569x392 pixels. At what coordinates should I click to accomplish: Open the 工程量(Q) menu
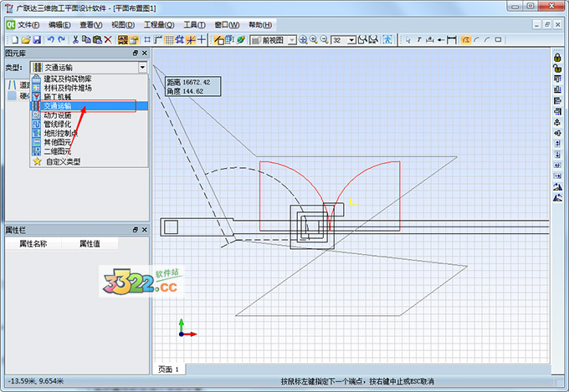[x=159, y=25]
